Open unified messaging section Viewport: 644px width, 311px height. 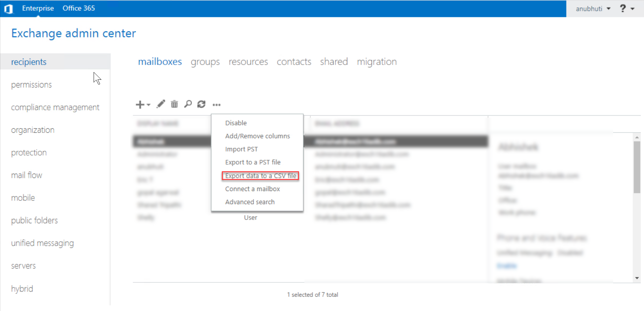click(42, 243)
